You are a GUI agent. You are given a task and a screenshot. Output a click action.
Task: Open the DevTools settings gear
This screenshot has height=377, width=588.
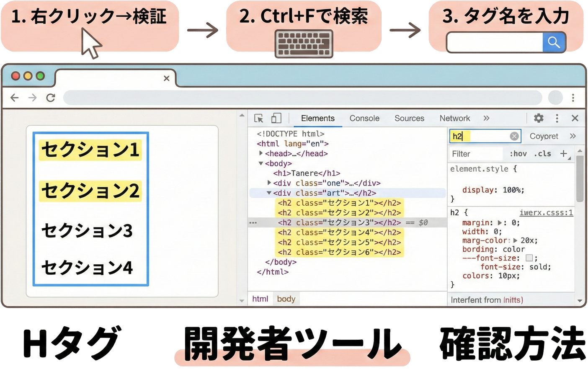[538, 118]
